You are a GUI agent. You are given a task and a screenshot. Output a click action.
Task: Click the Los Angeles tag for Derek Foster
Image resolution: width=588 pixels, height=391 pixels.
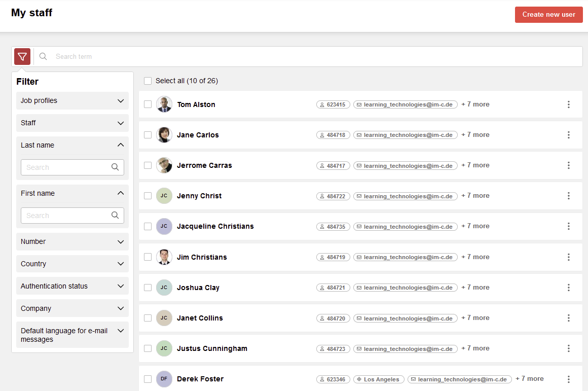tap(379, 379)
